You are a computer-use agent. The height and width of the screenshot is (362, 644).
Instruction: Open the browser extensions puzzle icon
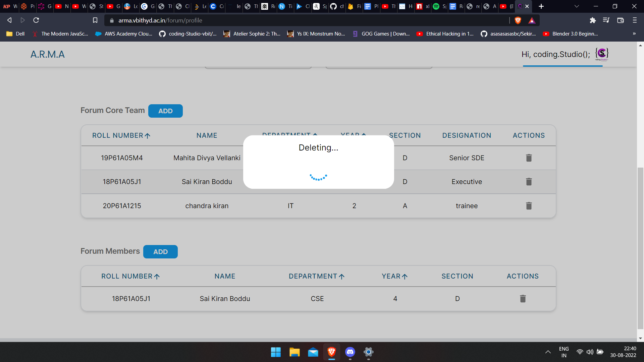click(x=593, y=20)
